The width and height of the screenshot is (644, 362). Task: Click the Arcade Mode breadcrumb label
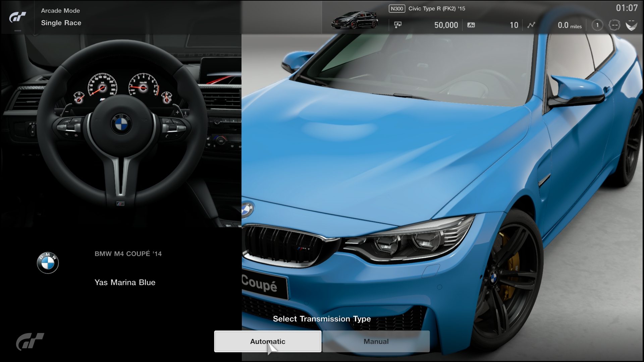(60, 11)
